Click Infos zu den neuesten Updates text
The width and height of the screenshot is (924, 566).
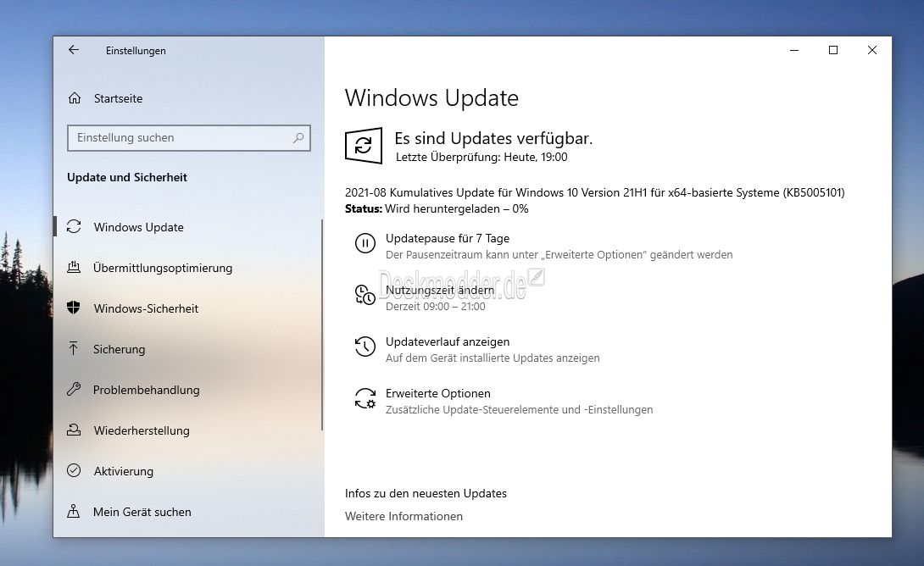tap(426, 494)
